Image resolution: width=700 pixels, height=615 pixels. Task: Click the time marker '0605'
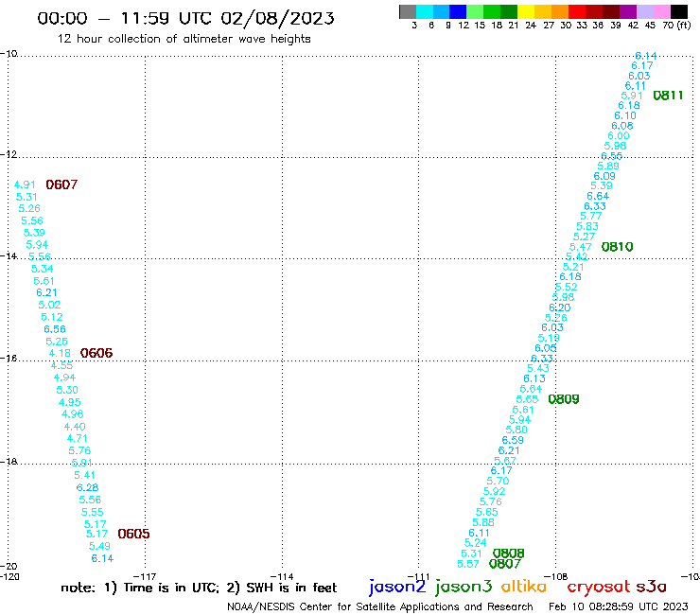pyautogui.click(x=133, y=534)
